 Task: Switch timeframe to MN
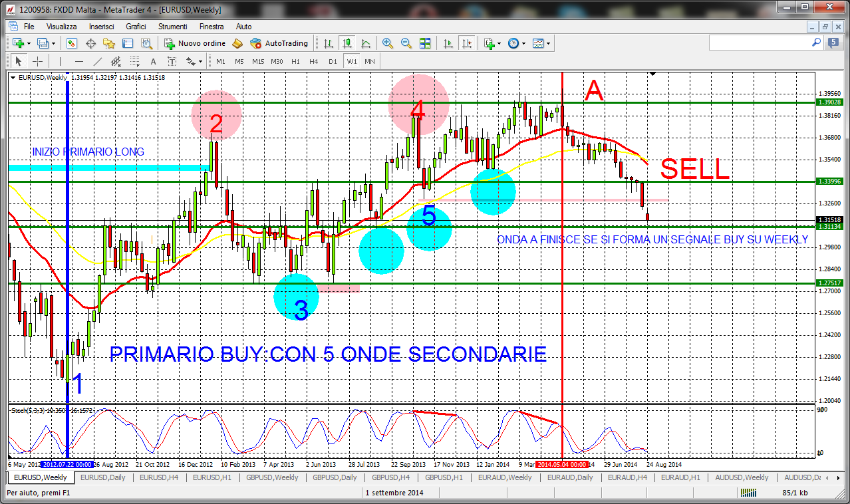pyautogui.click(x=370, y=61)
